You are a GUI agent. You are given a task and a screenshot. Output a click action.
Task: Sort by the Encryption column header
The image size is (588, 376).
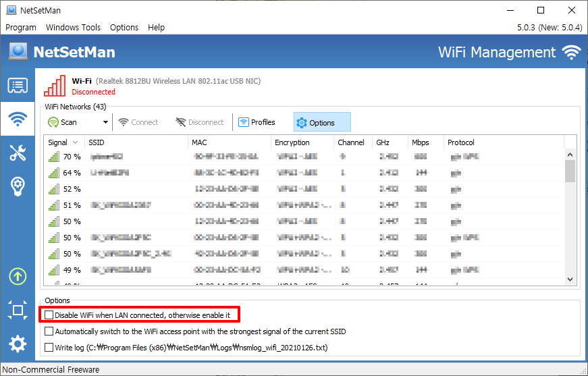302,142
